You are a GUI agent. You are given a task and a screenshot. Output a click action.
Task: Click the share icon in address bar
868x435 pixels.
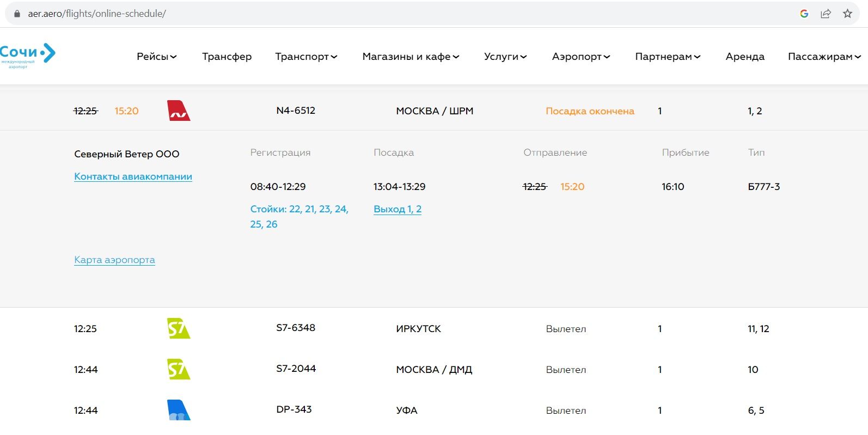click(826, 14)
